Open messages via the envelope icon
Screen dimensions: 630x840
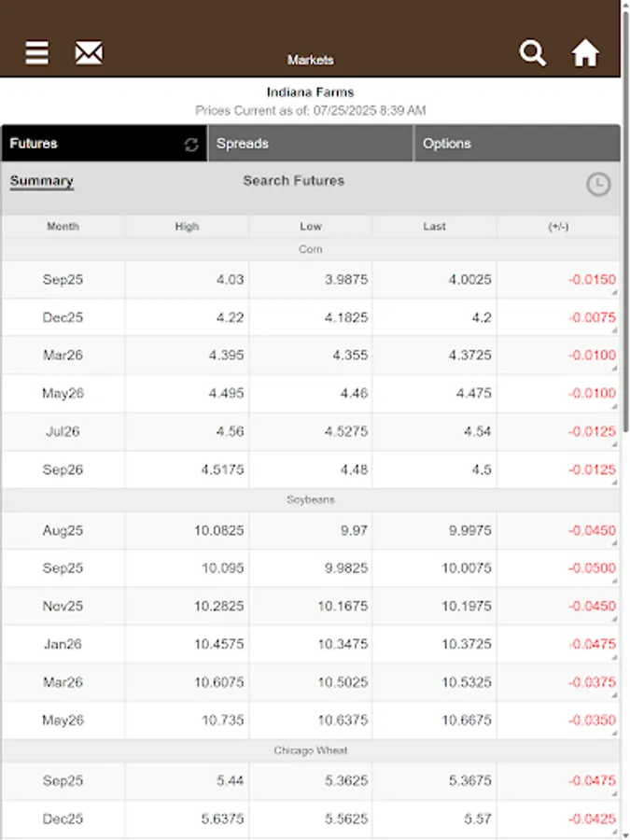click(x=89, y=53)
